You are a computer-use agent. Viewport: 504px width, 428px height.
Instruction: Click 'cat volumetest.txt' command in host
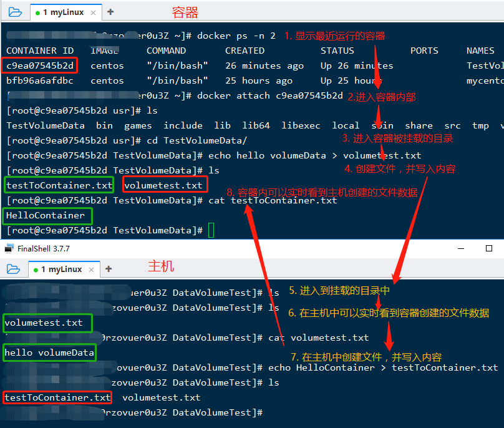click(x=319, y=338)
